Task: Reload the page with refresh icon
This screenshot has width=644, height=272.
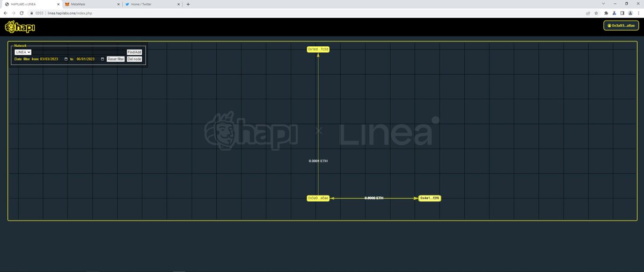Action: 21,13
